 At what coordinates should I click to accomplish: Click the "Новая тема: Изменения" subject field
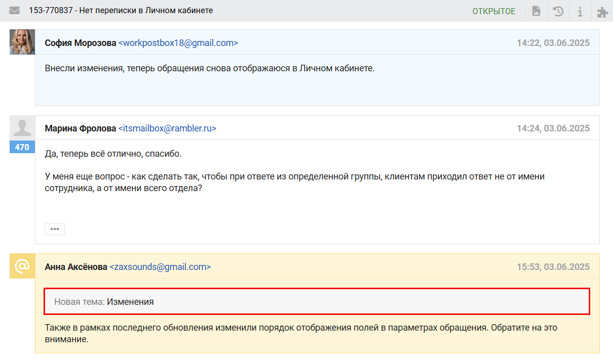(x=317, y=302)
